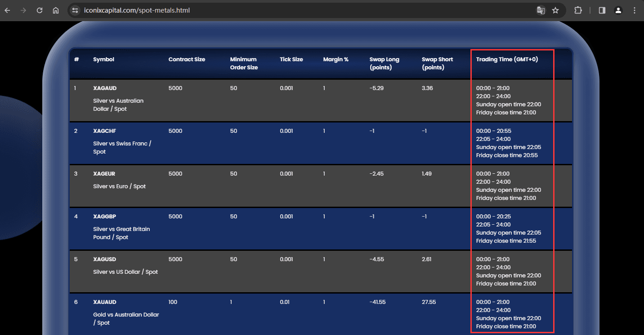Click Gold vs Australian Dollar / Spot description
Viewport: 644px width, 335px height.
126,319
